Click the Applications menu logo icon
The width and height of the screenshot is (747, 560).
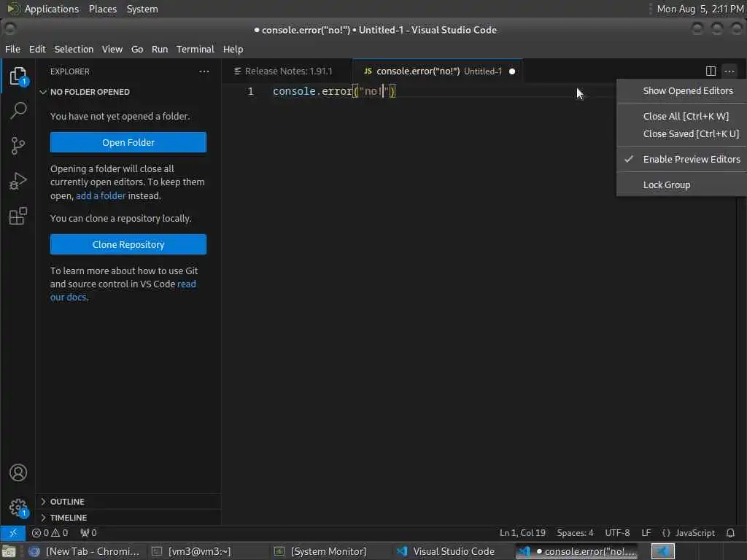pos(13,9)
